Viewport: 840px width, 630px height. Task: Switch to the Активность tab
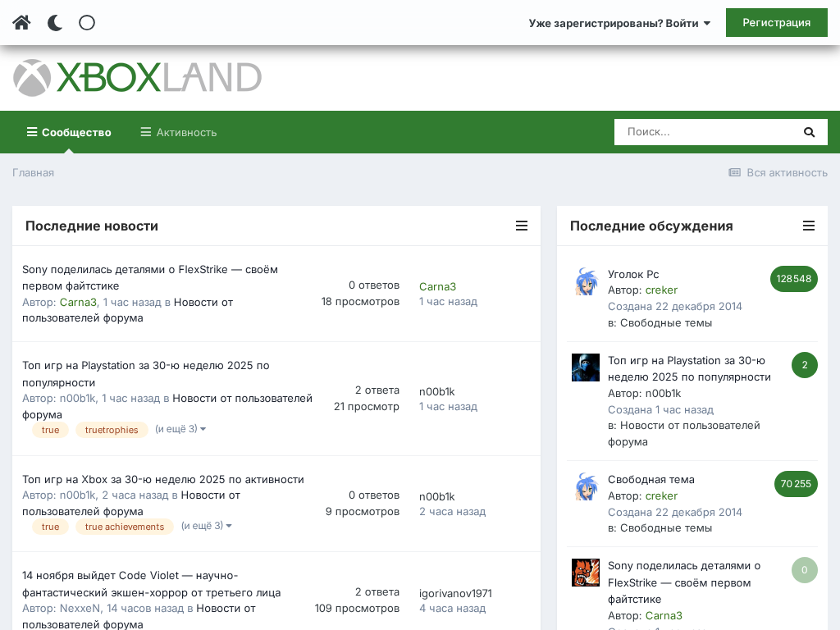coord(179,132)
